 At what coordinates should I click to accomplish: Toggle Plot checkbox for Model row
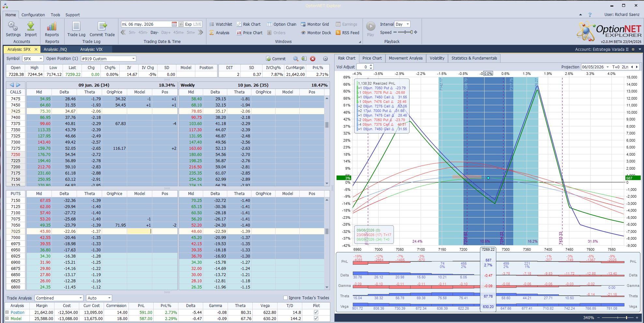pyautogui.click(x=316, y=318)
